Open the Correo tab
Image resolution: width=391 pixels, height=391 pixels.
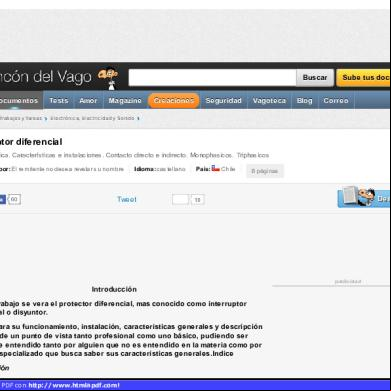click(x=336, y=100)
